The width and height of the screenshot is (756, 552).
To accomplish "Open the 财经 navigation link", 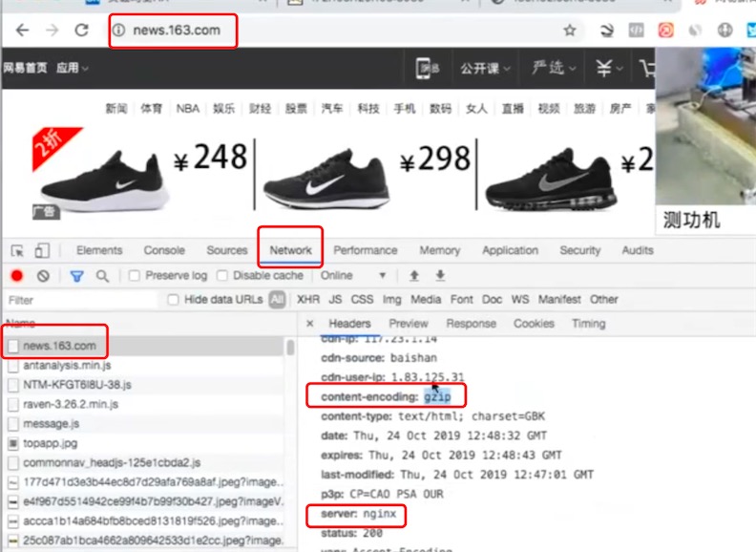I will pos(260,109).
